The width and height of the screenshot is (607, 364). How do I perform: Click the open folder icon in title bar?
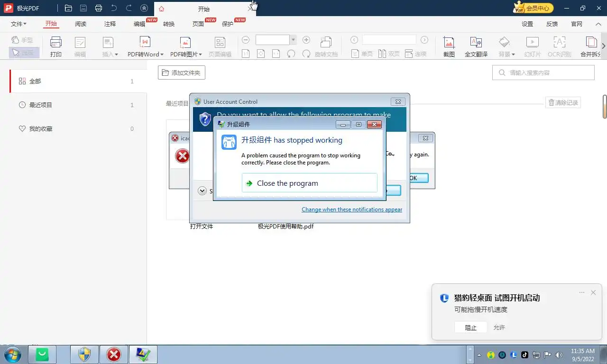tap(68, 8)
